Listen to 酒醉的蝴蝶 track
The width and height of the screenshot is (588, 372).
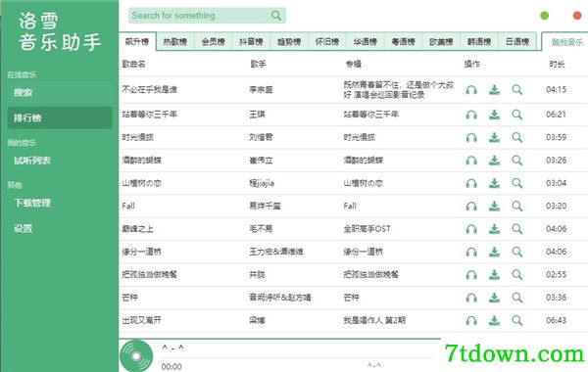point(471,161)
